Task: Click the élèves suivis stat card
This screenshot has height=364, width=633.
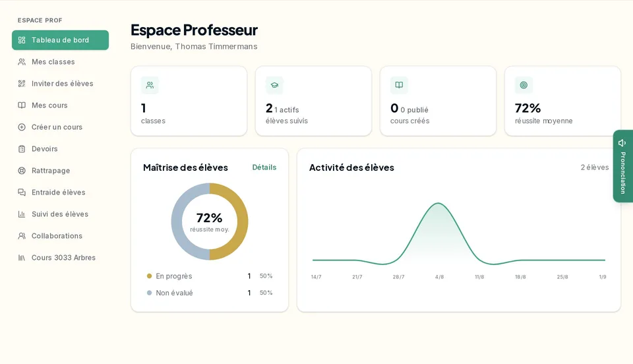Action: (x=313, y=101)
